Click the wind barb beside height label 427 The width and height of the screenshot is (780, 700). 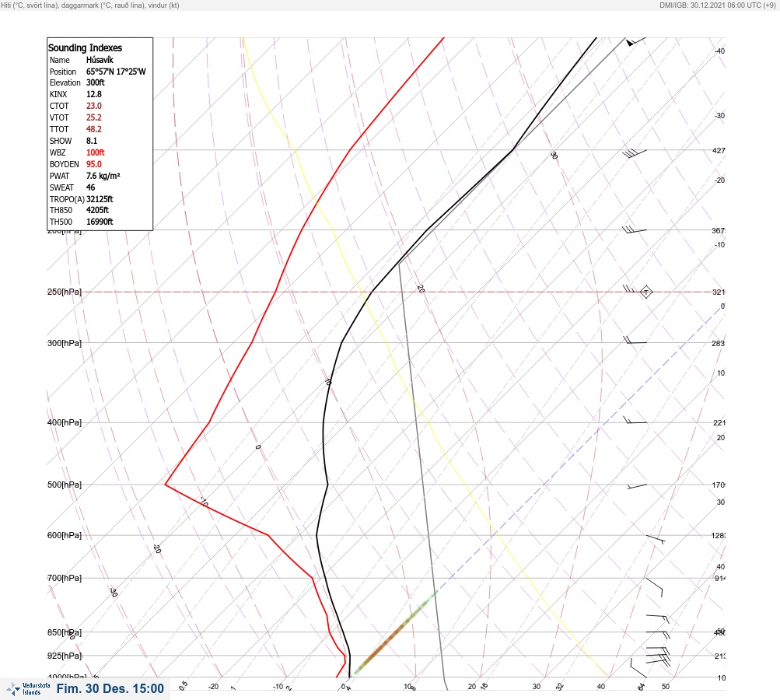[635, 153]
